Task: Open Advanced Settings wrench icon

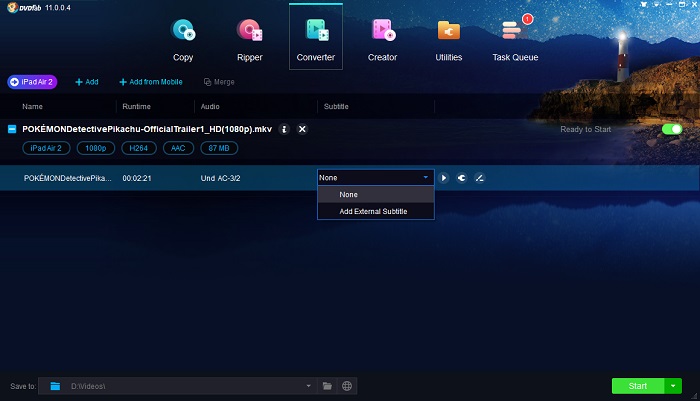Action: [x=461, y=178]
